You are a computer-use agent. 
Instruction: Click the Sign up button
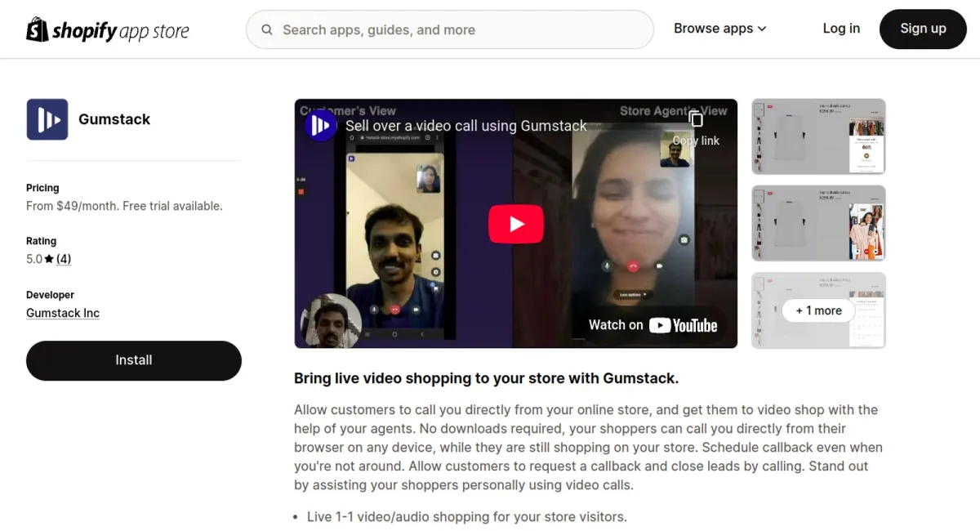pyautogui.click(x=923, y=29)
